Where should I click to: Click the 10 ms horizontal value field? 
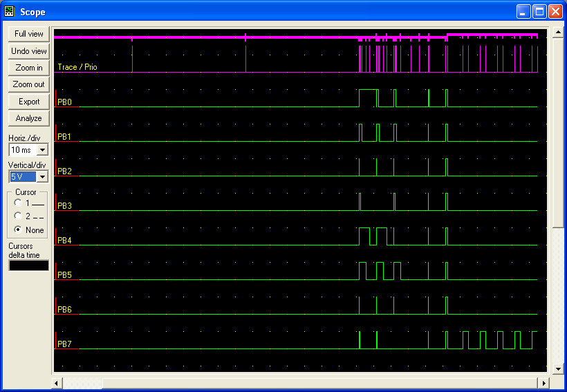pos(23,150)
